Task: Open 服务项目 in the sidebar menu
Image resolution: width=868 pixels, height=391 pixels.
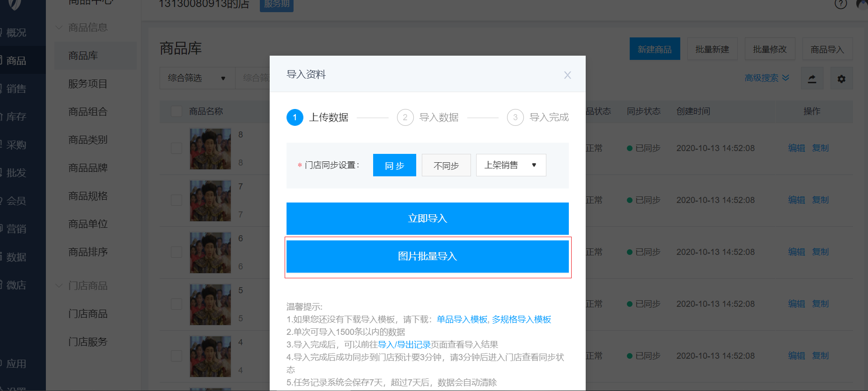Action: [x=88, y=84]
